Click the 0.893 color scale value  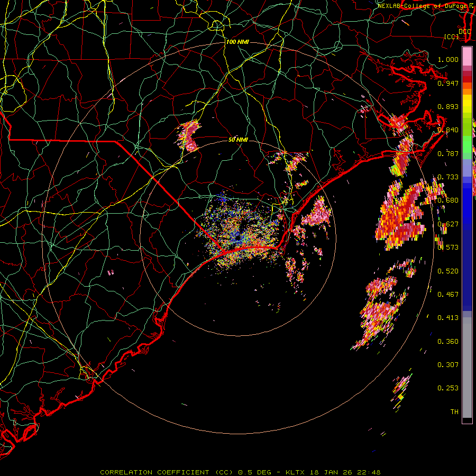click(448, 106)
